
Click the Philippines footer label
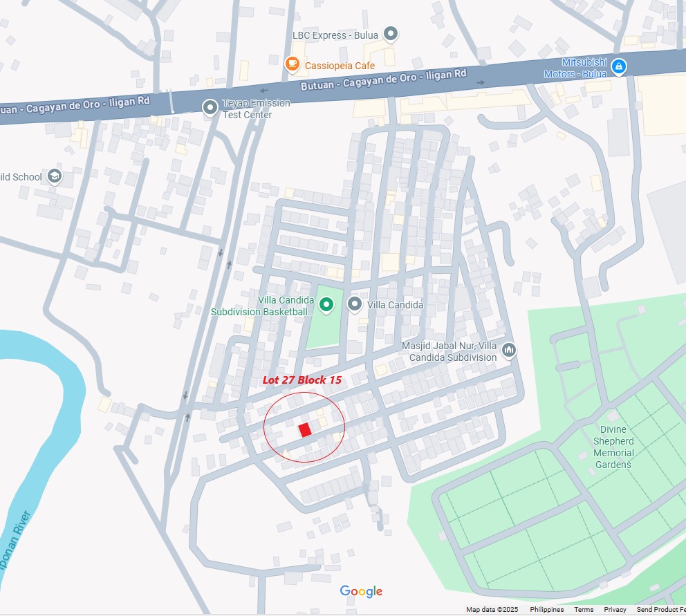[546, 610]
